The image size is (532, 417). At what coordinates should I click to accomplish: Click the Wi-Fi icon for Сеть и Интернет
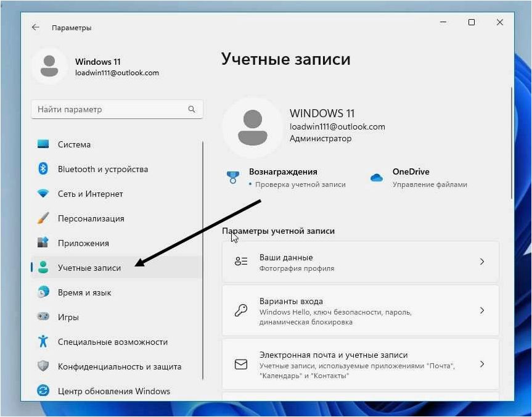point(43,194)
